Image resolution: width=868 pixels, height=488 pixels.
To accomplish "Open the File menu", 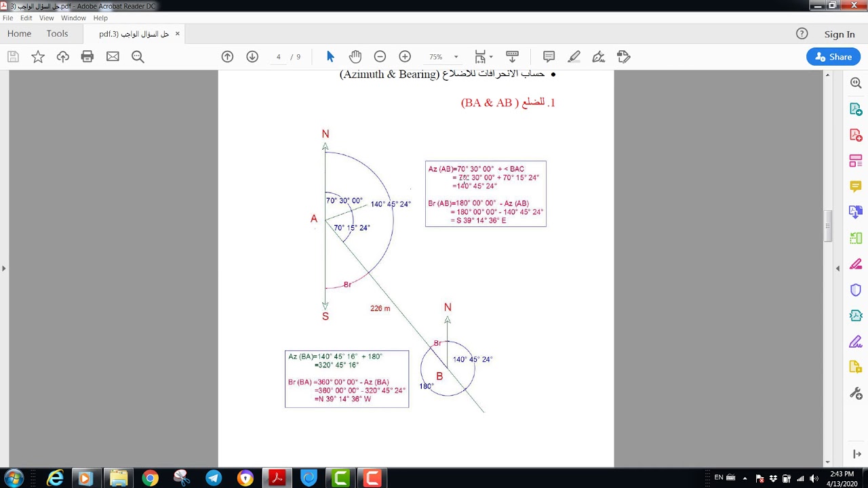I will [8, 18].
